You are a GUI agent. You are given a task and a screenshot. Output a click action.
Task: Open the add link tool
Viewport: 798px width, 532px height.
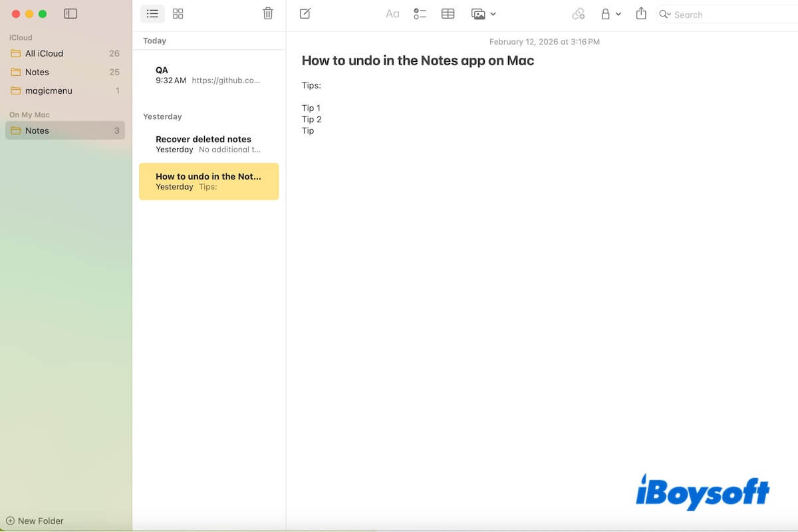tap(578, 13)
